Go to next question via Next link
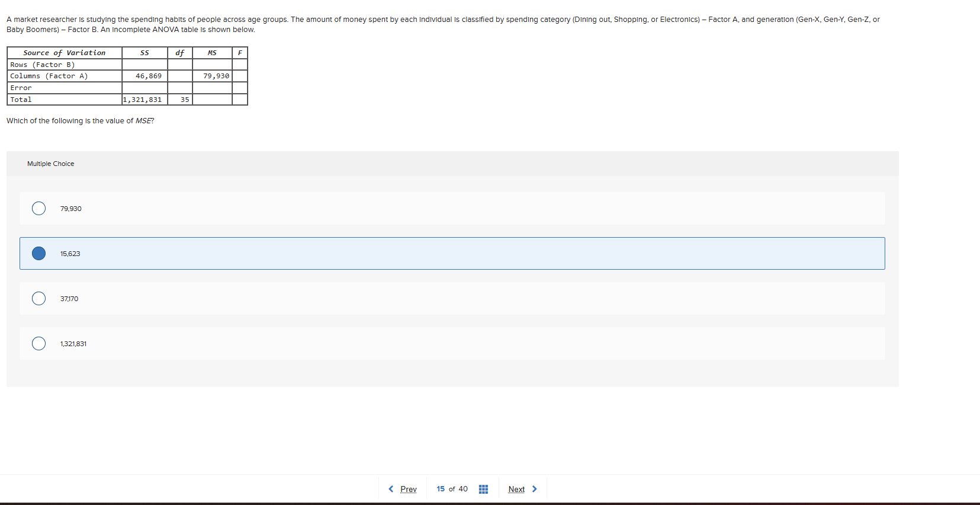The width and height of the screenshot is (980, 505). pyautogui.click(x=516, y=489)
